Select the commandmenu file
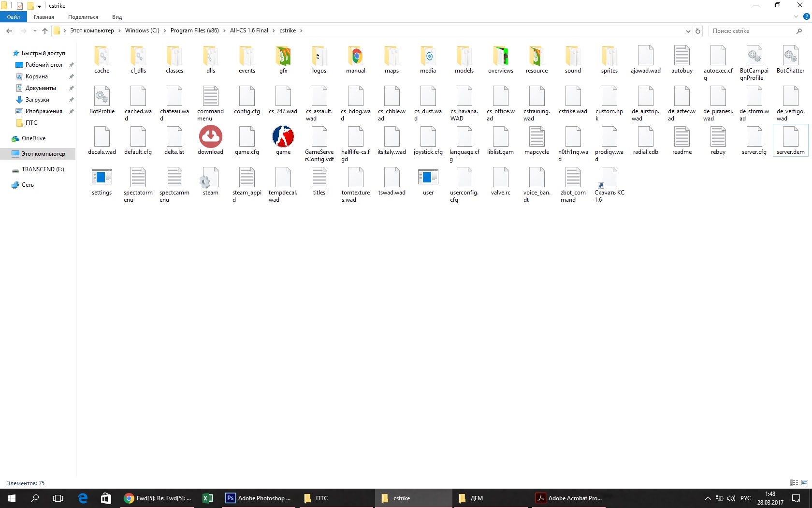Viewport: 812px width, 508px height. pyautogui.click(x=211, y=104)
